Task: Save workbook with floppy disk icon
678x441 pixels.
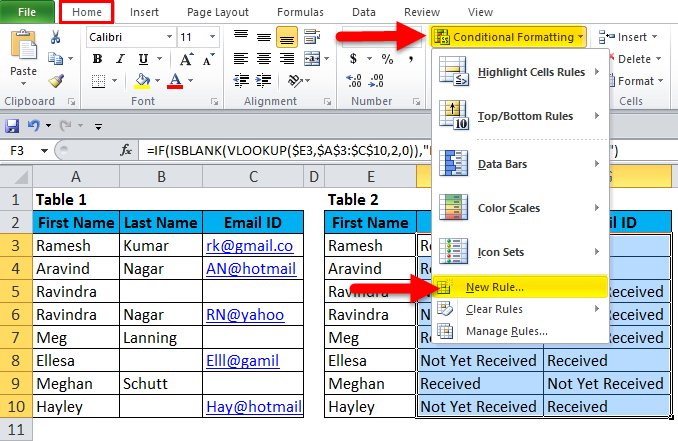Action: click(x=12, y=126)
